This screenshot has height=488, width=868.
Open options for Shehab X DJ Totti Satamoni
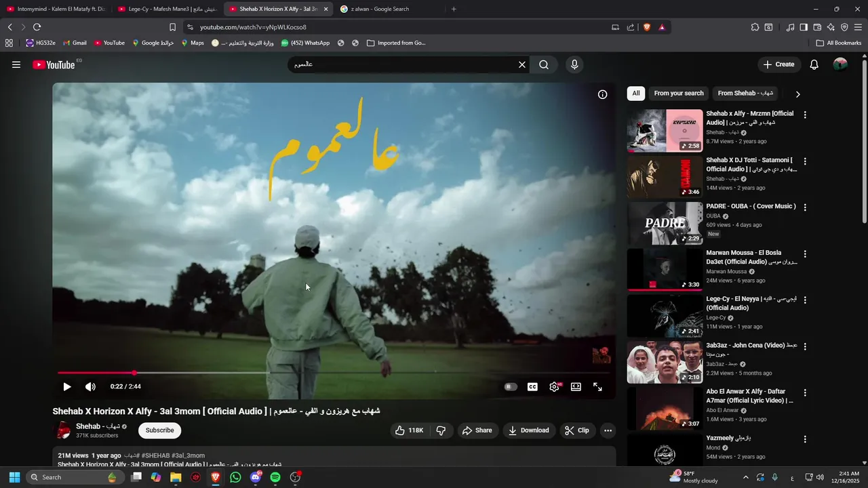click(805, 161)
